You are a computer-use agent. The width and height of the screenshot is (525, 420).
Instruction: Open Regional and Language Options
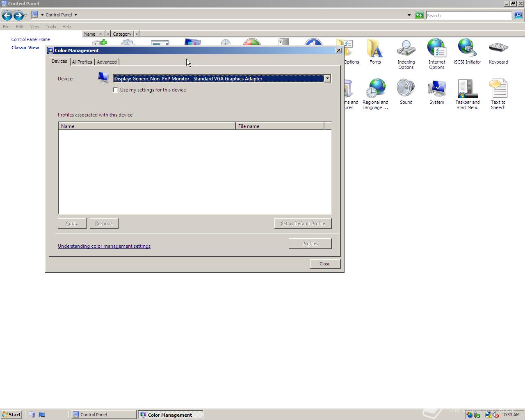pos(375,94)
